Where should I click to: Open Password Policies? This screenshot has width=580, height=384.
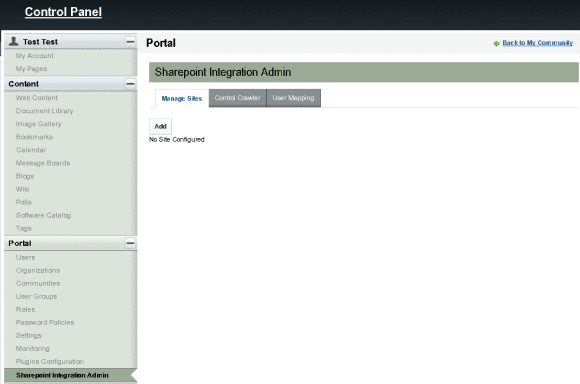(x=45, y=323)
